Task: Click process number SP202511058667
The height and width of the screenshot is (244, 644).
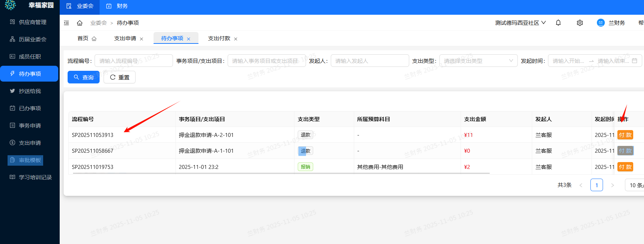Action: pyautogui.click(x=93, y=151)
